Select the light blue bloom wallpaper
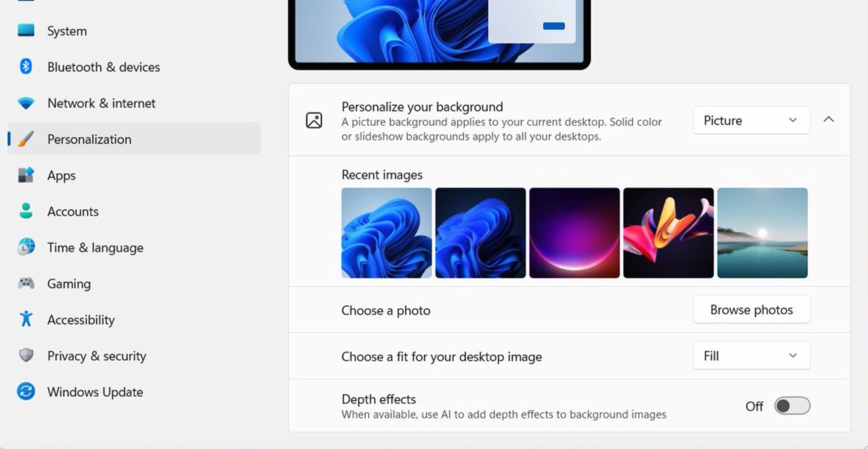Image resolution: width=868 pixels, height=449 pixels. (x=387, y=233)
